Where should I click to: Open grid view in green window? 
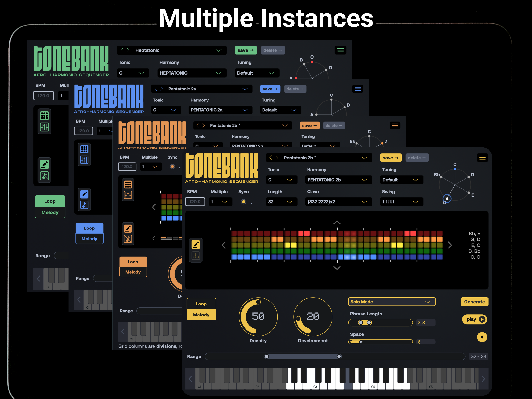44,116
